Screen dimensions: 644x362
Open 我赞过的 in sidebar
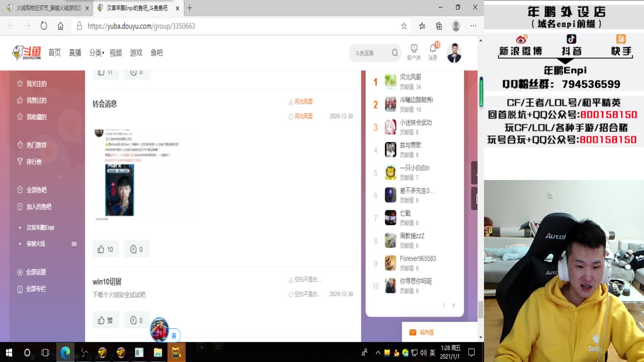32,100
